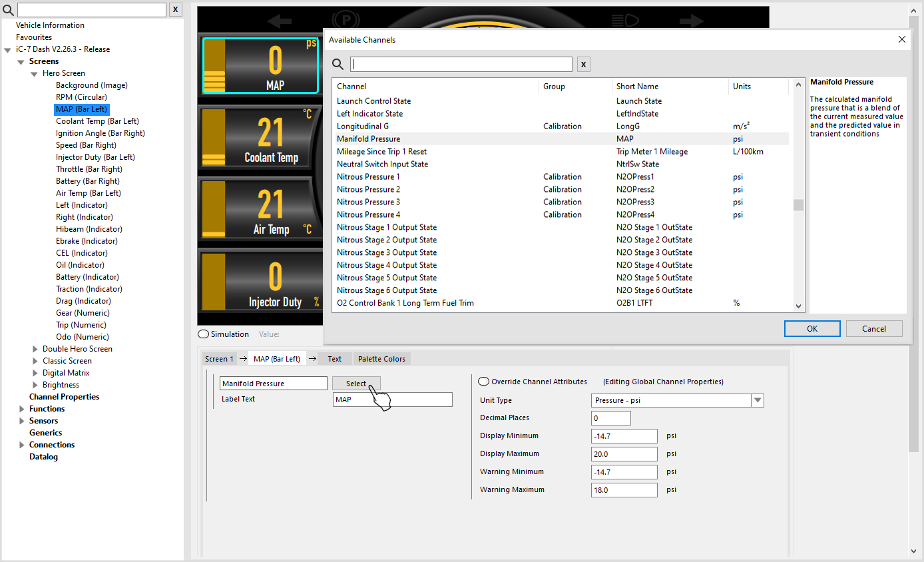Expand the Classic Screen node
The width and height of the screenshot is (924, 562).
coord(35,361)
